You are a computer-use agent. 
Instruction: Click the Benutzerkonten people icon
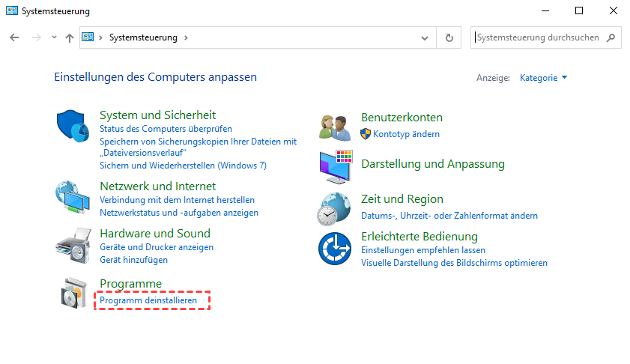tap(334, 127)
